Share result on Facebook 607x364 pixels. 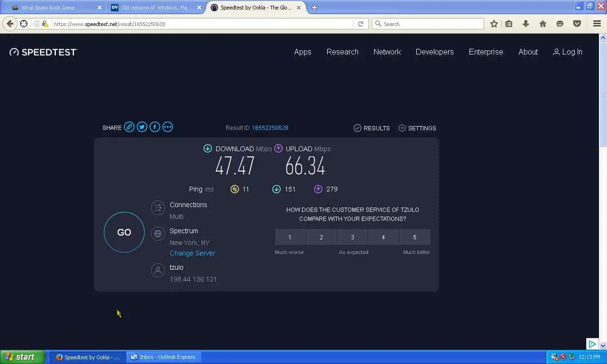pyautogui.click(x=155, y=127)
